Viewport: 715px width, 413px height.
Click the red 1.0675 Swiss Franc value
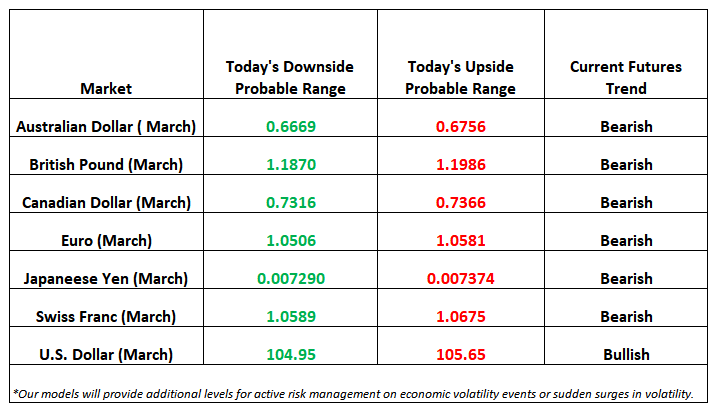pyautogui.click(x=461, y=316)
